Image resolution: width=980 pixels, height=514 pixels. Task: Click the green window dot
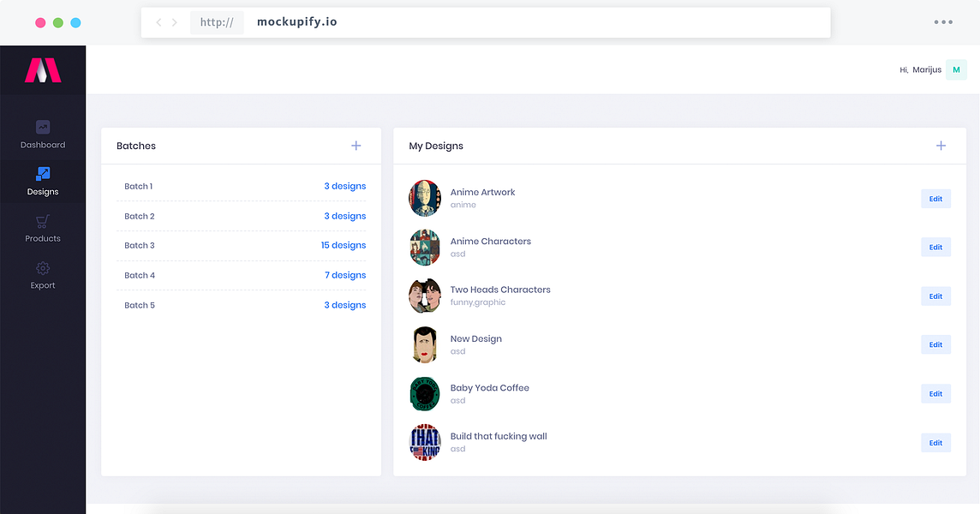tap(58, 22)
